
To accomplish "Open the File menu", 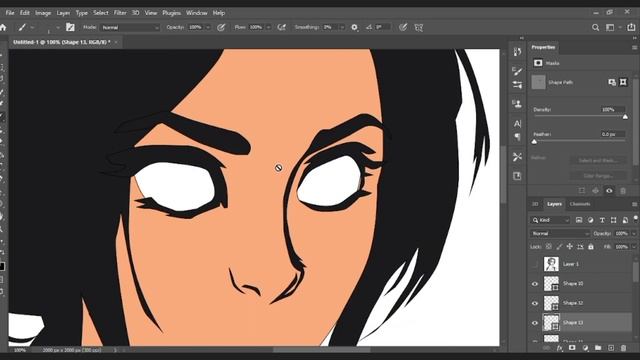I will tap(10, 13).
